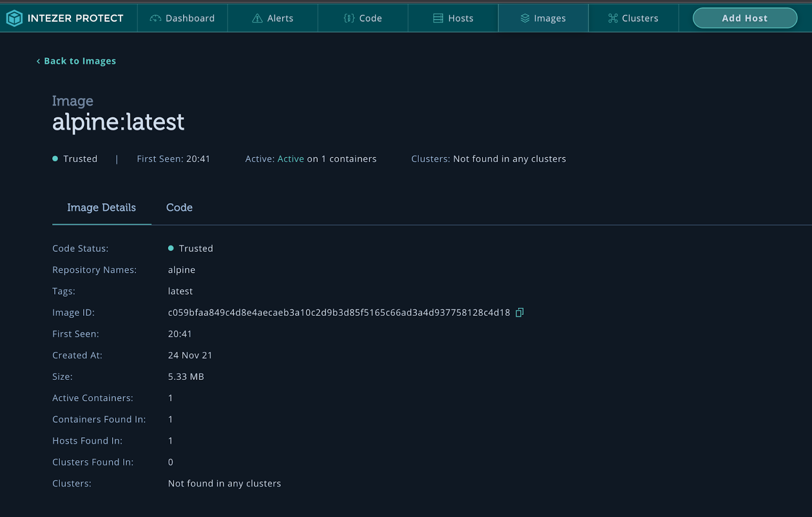Screen dimensions: 812x517
Task: Open the Dashboard menu item
Action: [183, 18]
